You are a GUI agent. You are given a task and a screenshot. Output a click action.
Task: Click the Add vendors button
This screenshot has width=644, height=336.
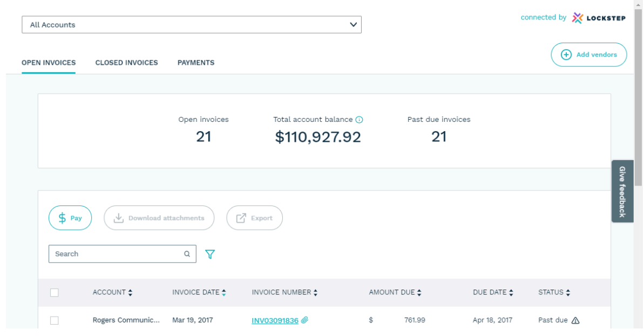click(x=589, y=54)
